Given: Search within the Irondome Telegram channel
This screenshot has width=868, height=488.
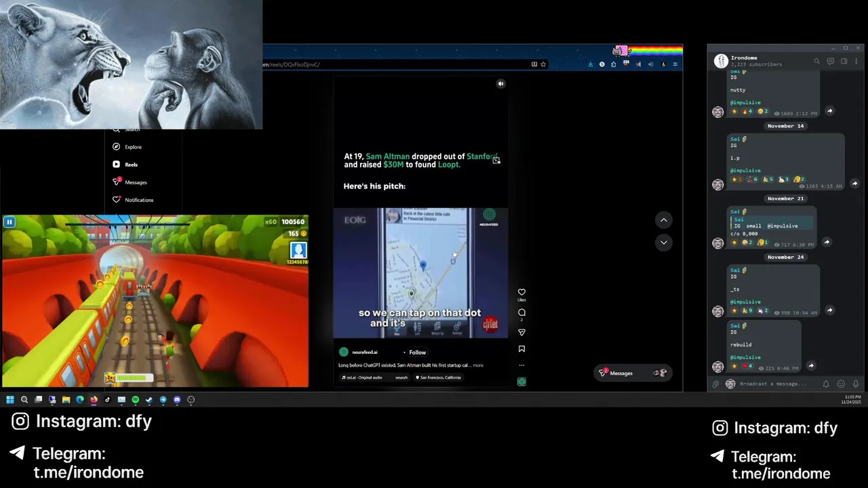Looking at the screenshot, I should [816, 61].
